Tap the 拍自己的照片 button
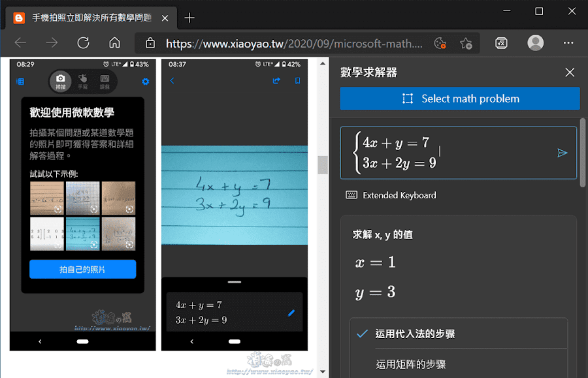The width and height of the screenshot is (588, 378). (82, 269)
